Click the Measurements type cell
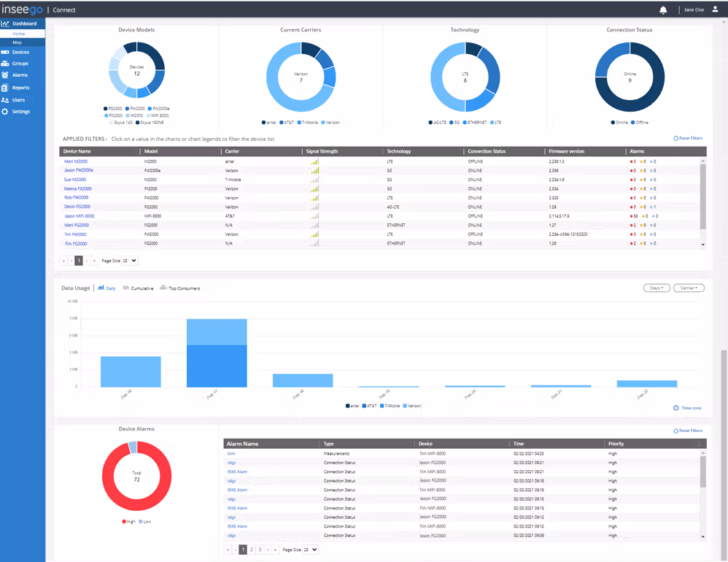The height and width of the screenshot is (562, 728). click(336, 453)
